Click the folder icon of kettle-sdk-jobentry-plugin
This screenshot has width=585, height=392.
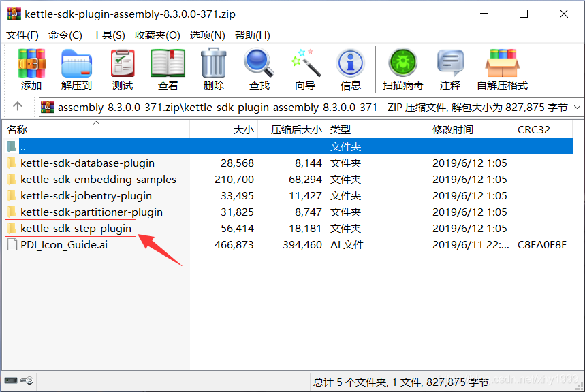point(12,195)
